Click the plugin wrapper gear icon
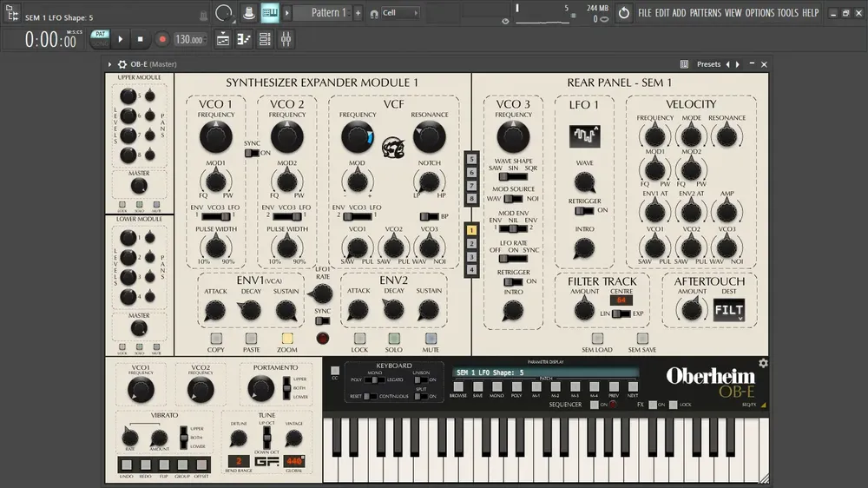The image size is (868, 488). click(x=122, y=64)
